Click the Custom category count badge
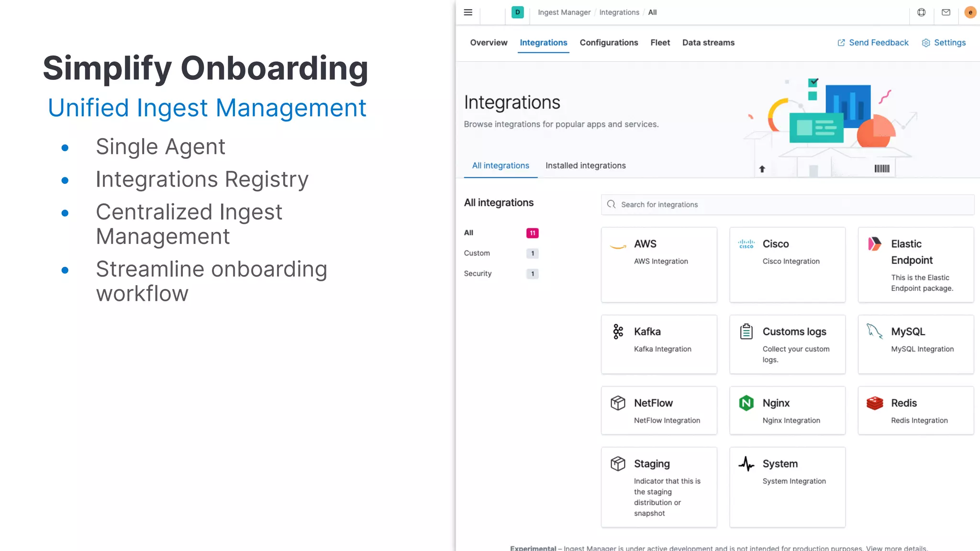The image size is (980, 551). tap(532, 253)
